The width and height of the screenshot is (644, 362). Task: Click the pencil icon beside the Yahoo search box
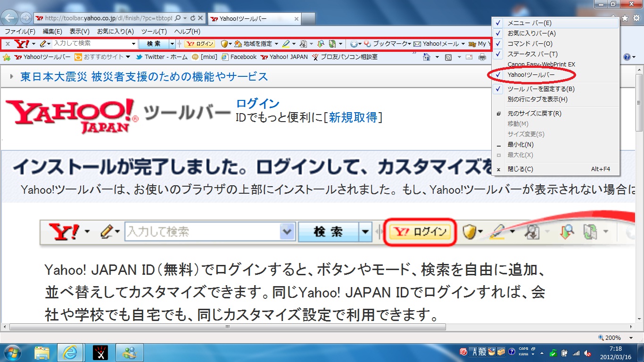click(x=43, y=44)
